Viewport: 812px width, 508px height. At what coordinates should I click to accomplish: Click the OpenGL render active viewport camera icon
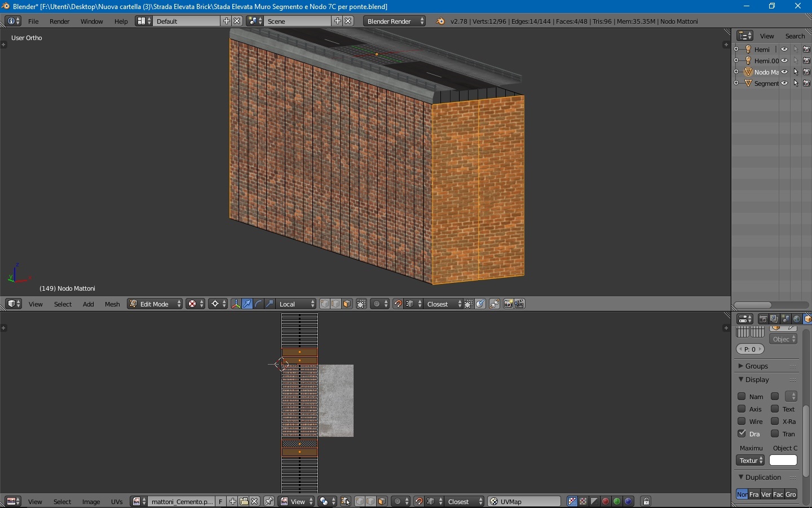pos(509,304)
